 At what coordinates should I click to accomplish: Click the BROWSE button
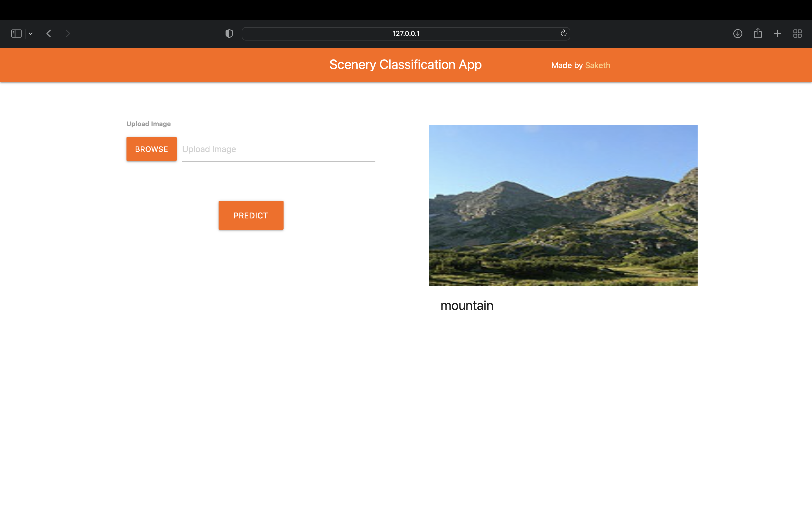(151, 149)
